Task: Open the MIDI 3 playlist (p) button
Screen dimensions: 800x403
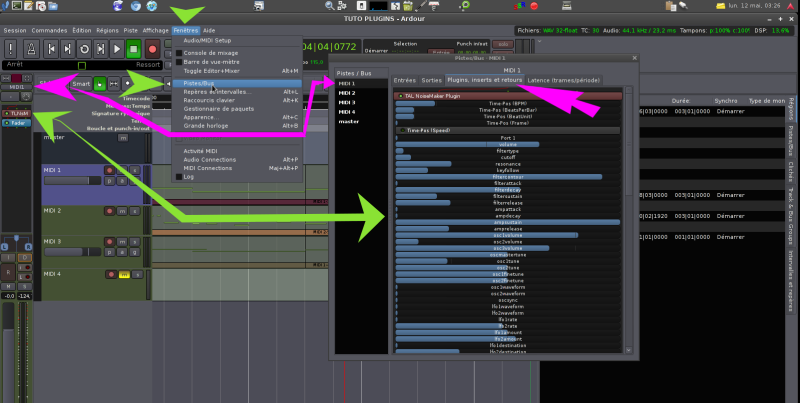Action: point(109,252)
